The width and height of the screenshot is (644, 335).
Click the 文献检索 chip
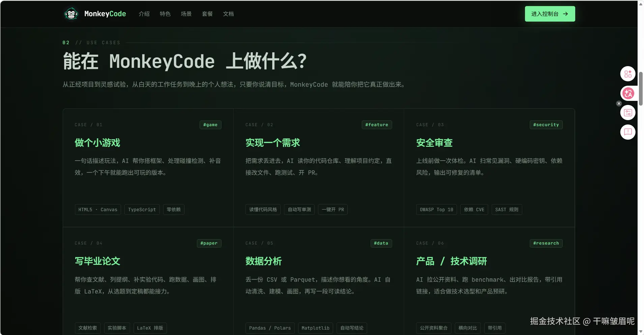(88, 328)
